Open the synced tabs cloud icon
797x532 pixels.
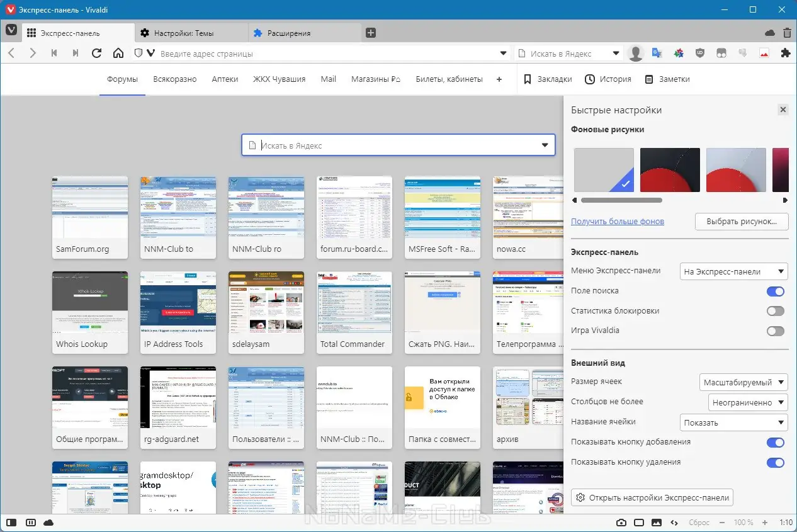tap(769, 33)
